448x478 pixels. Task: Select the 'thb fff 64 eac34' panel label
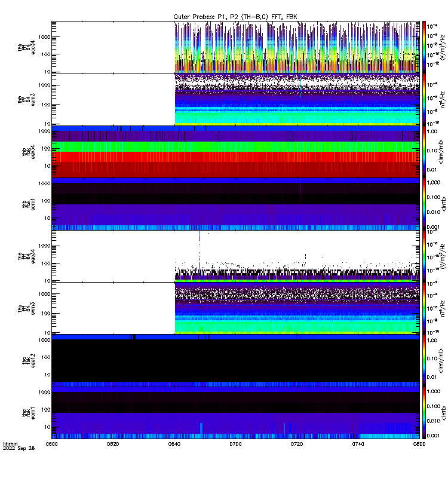[x=26, y=47]
